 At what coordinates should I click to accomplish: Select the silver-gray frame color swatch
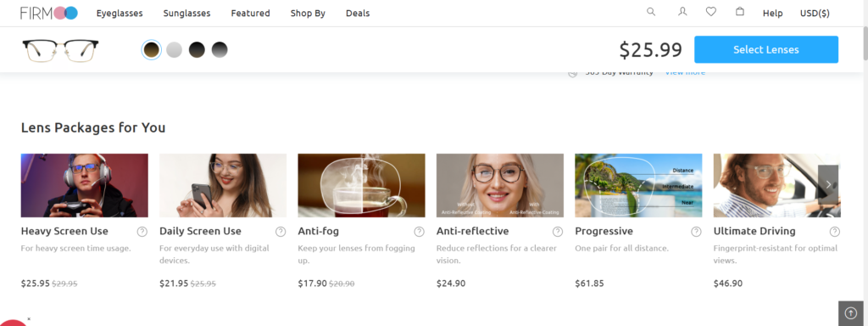pos(175,50)
